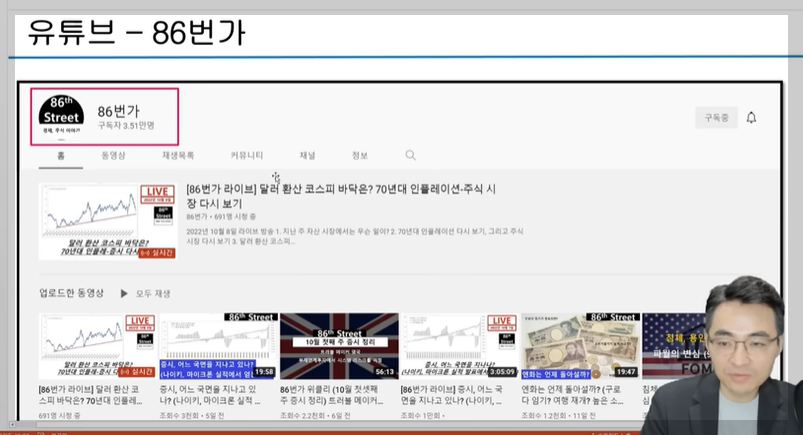Open the yen banknotes 19:47 thumbnail
Screen dimensions: 803x435
[x=580, y=346]
